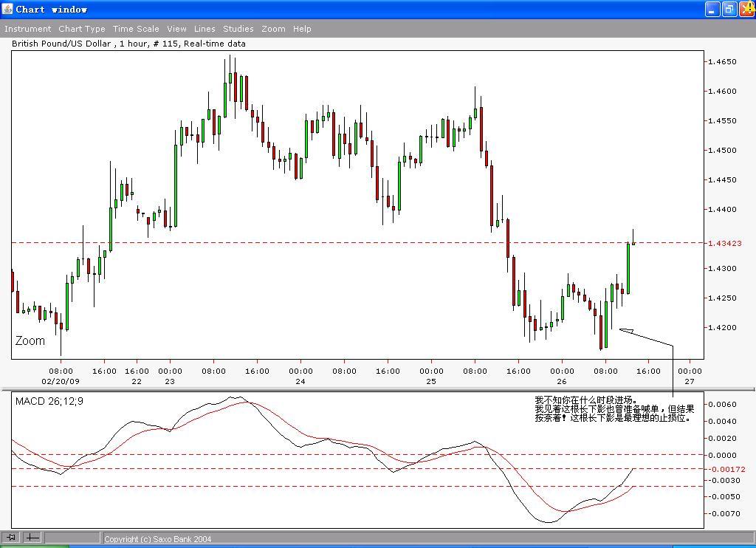Select the crosshair tool in status bar
Viewport: 756px width, 548px height.
click(x=32, y=537)
